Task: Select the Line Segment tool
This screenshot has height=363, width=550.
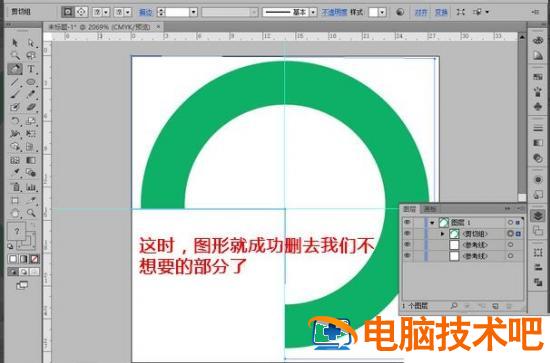Action: point(15,82)
